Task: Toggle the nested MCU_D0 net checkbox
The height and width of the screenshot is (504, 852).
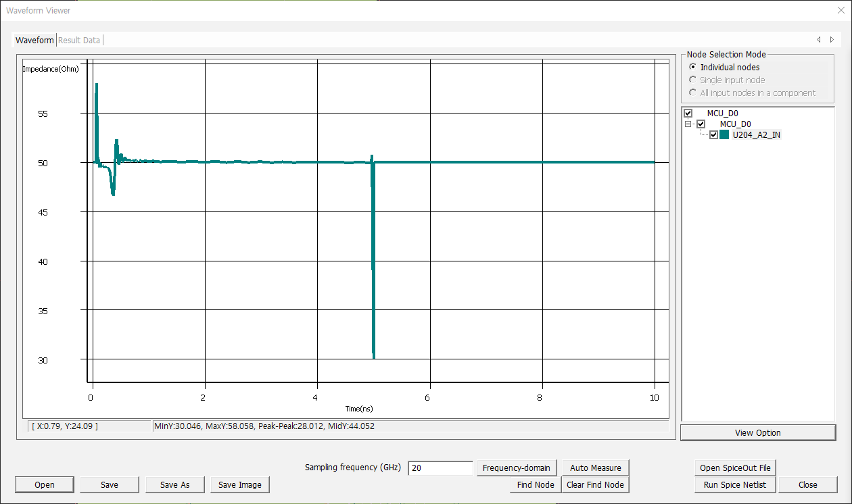Action: (x=701, y=124)
